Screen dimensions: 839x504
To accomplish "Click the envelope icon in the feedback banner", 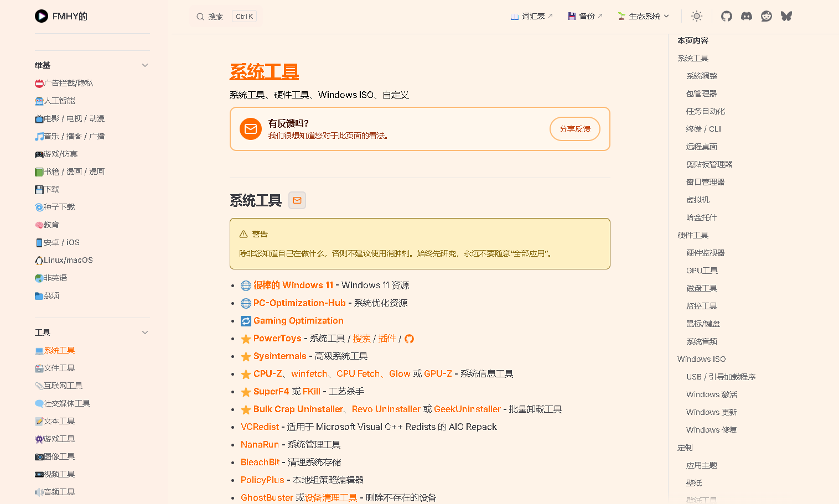I will pyautogui.click(x=251, y=129).
